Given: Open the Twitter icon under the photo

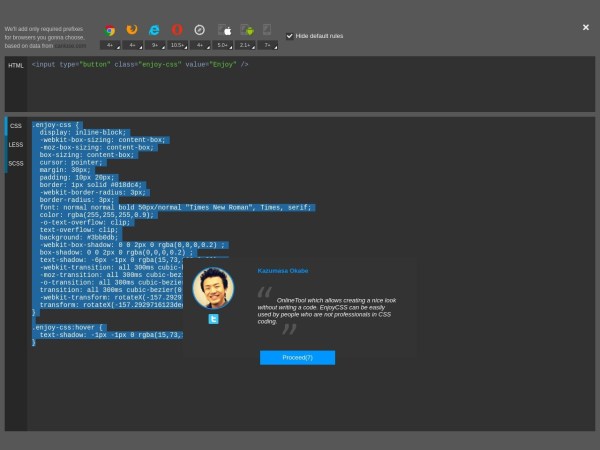Looking at the screenshot, I should (x=213, y=320).
